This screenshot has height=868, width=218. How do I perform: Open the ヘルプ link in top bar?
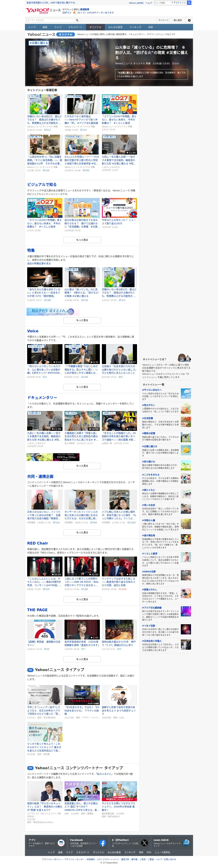click(149, 3)
